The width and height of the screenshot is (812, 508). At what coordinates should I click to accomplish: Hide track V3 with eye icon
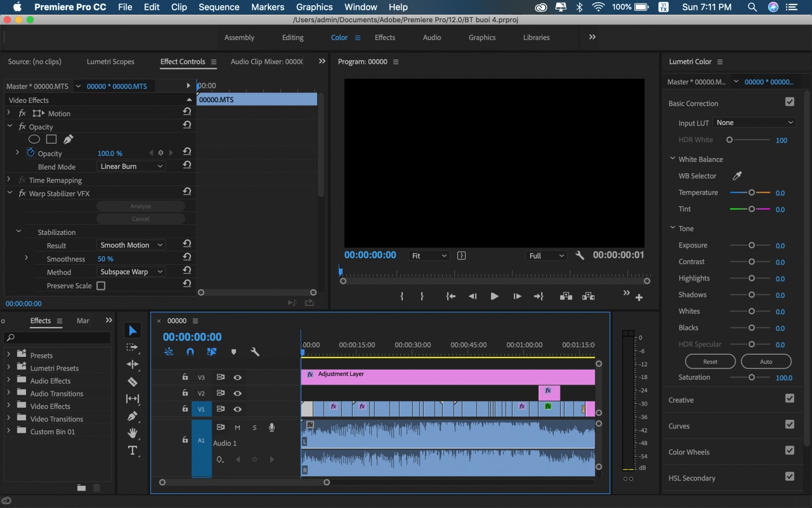(237, 377)
